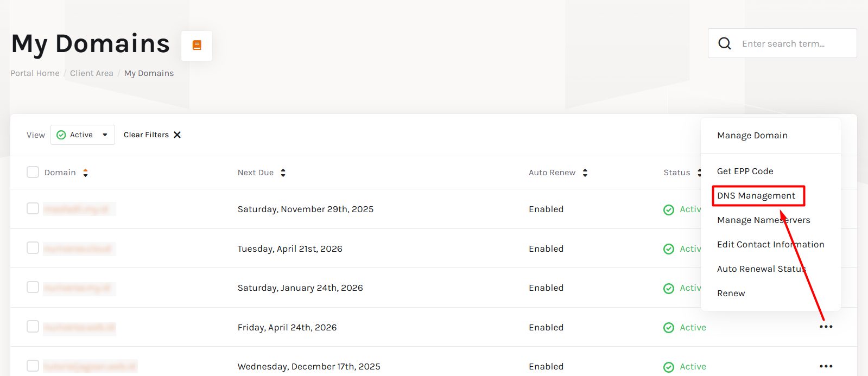The width and height of the screenshot is (868, 376).
Task: Click the X icon next to Clear Filters
Action: click(177, 135)
